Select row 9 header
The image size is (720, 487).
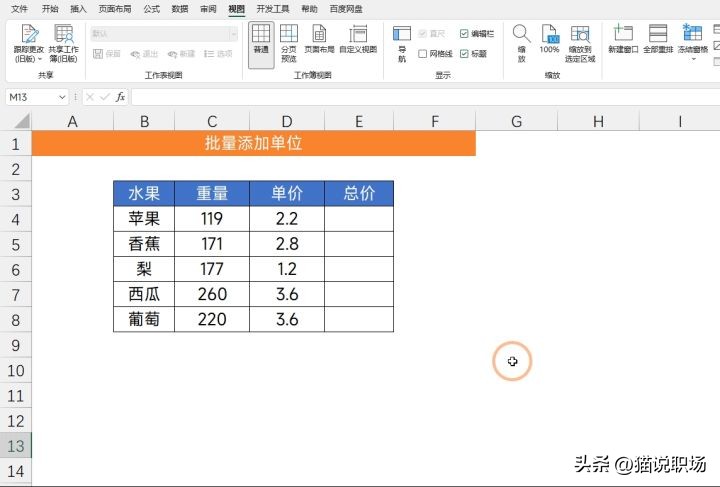(x=16, y=345)
